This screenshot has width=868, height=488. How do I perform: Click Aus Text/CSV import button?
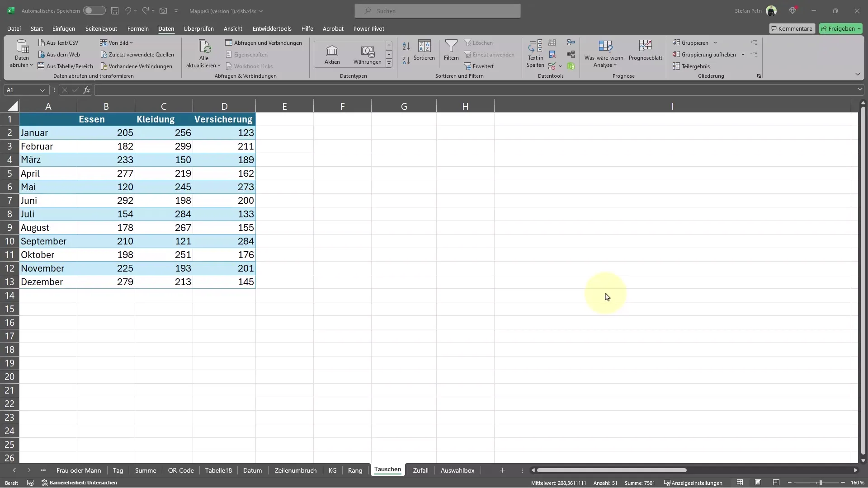(x=58, y=42)
